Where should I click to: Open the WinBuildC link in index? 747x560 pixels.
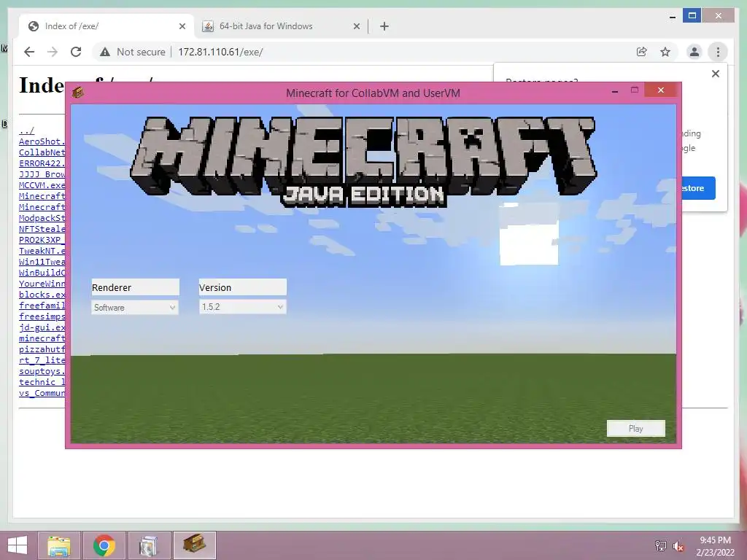click(x=42, y=273)
